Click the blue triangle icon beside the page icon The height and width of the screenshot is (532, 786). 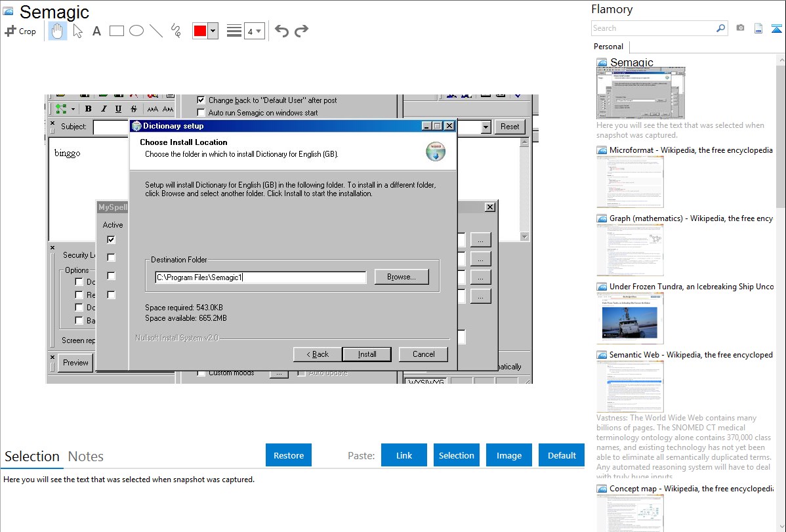(776, 29)
